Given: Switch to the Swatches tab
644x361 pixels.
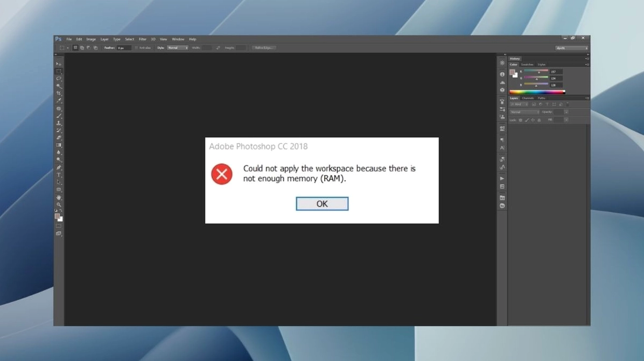Looking at the screenshot, I should [527, 65].
